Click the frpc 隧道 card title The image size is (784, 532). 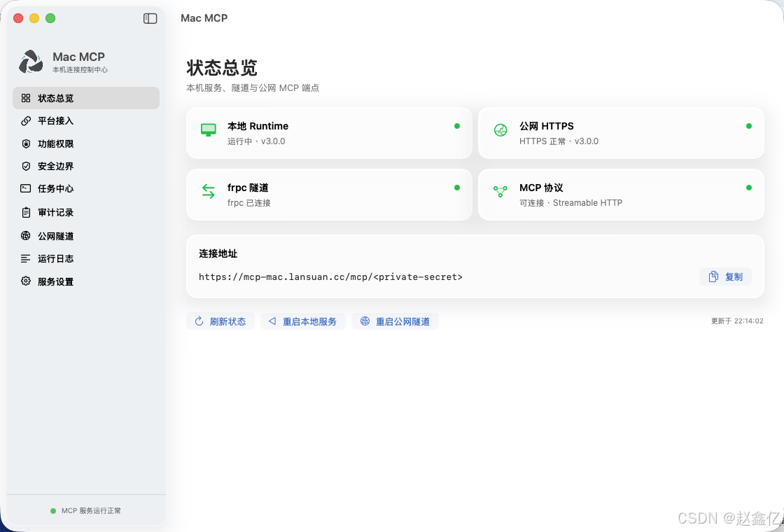pyautogui.click(x=248, y=188)
